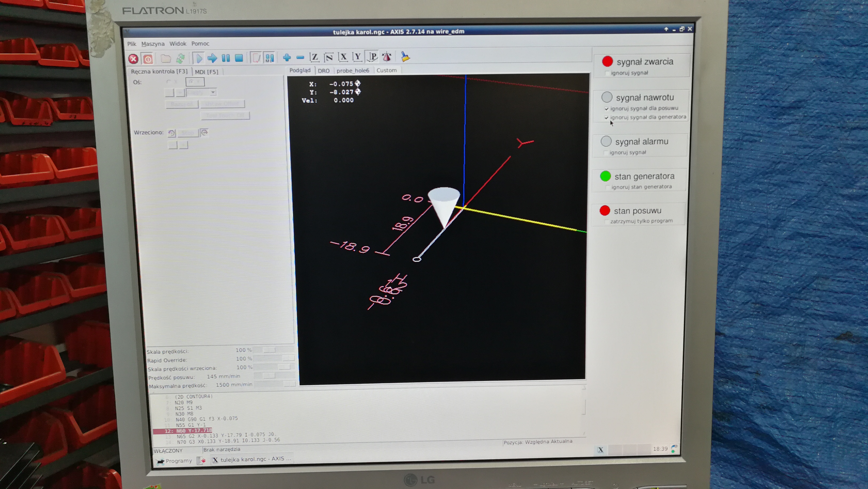Stop the running program
The width and height of the screenshot is (868, 489).
click(x=239, y=58)
